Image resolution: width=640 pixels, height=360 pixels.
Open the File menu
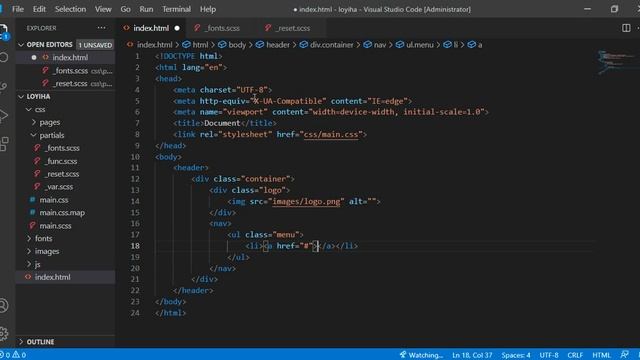coord(18,9)
